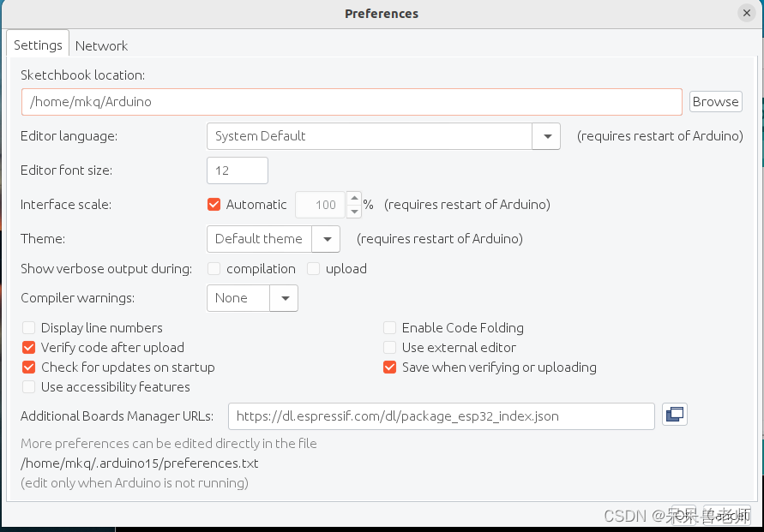The image size is (764, 532).
Task: Decrease the interface scale with the down arrow
Action: click(353, 212)
